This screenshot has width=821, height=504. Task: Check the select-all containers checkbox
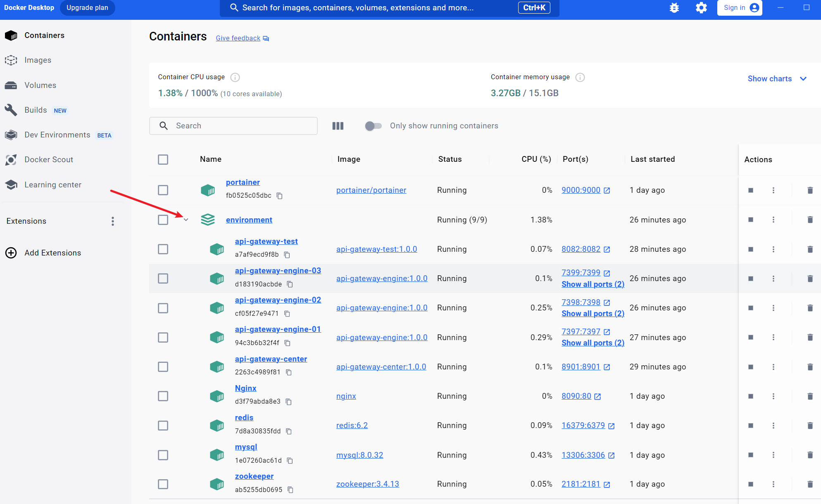[163, 159]
